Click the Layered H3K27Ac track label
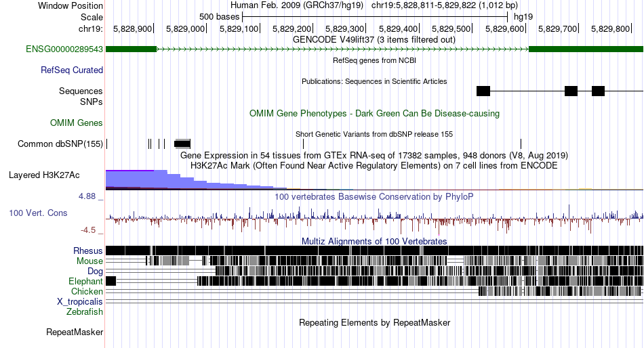Screen dimensions: 644x348 [x=44, y=175]
